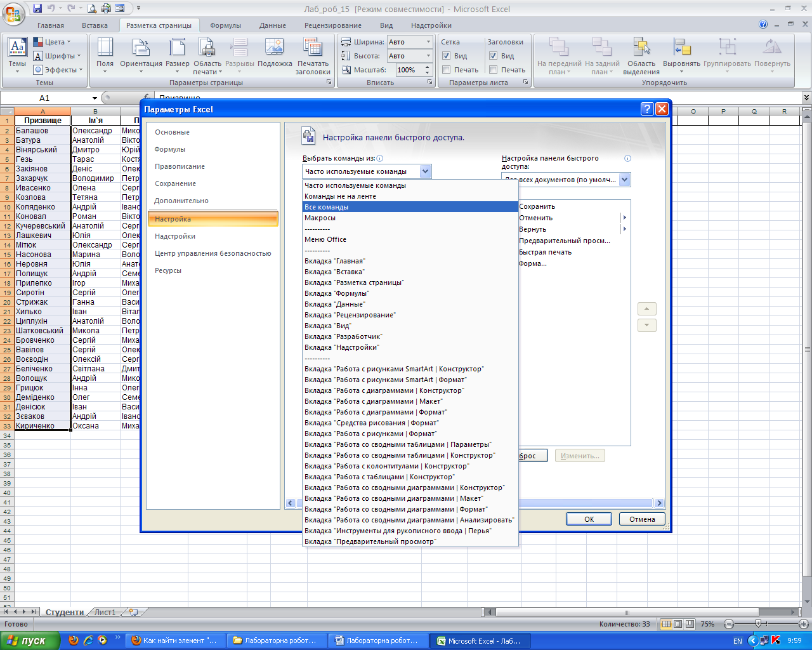Click the Move Down arrow button
812x650 pixels.
[646, 325]
